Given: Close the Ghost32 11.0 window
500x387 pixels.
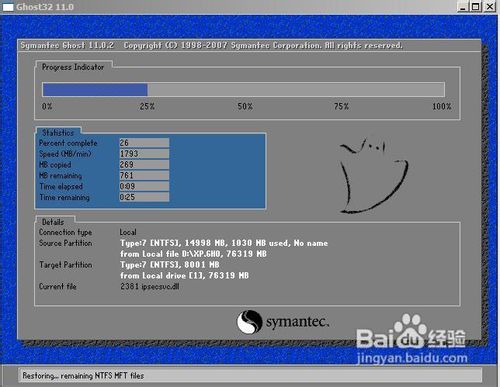Looking at the screenshot, I should pos(490,6).
